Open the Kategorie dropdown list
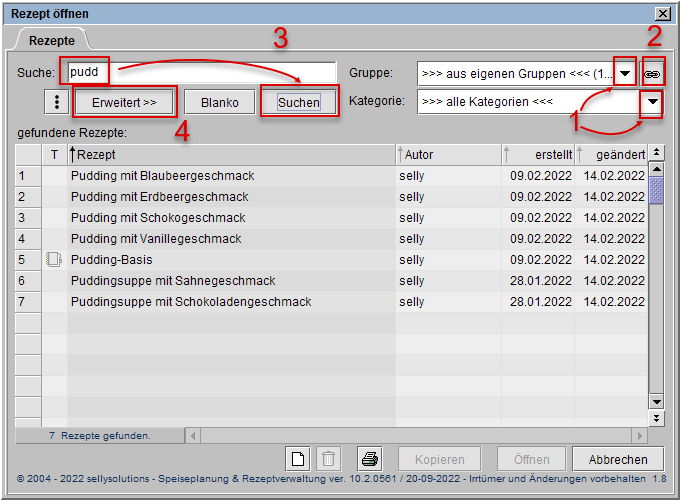Viewport: 680px width, 500px height. pos(652,102)
